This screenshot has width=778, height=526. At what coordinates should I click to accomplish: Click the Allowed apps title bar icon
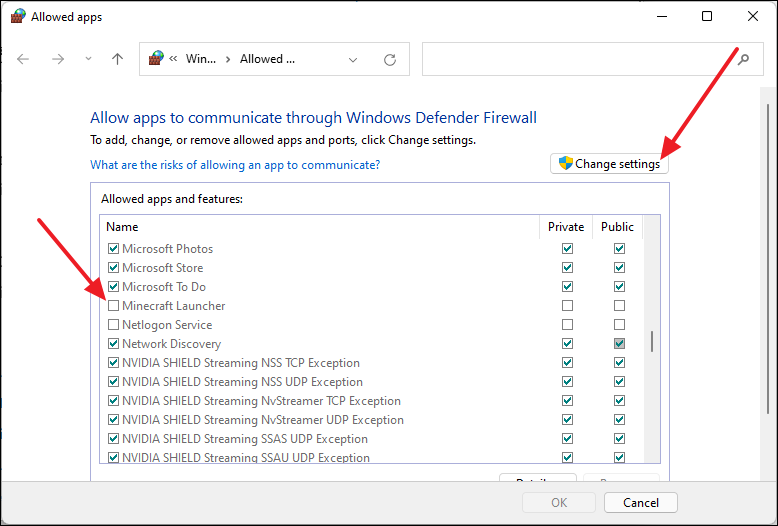[18, 16]
